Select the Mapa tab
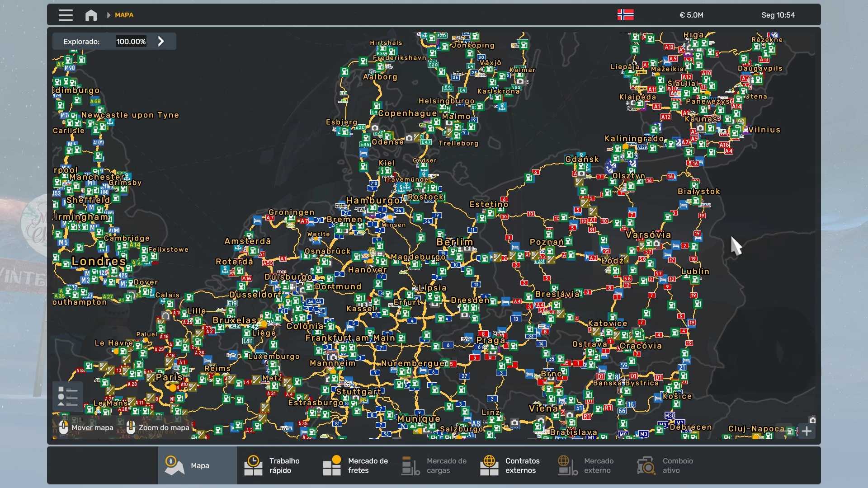868x488 pixels. (x=197, y=465)
